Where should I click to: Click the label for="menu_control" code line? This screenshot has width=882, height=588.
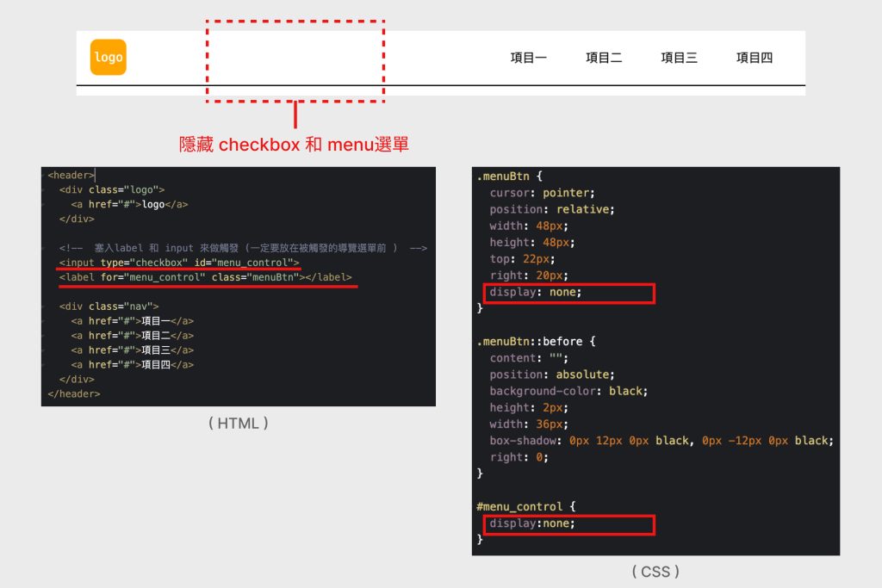point(205,277)
